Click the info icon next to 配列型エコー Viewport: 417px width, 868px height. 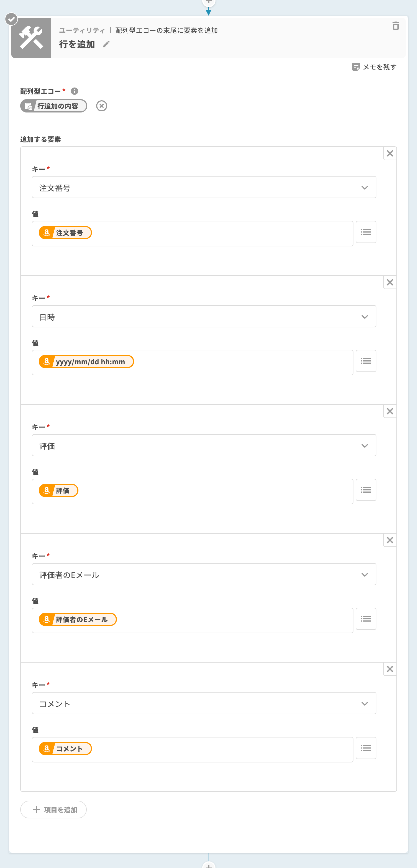point(74,91)
